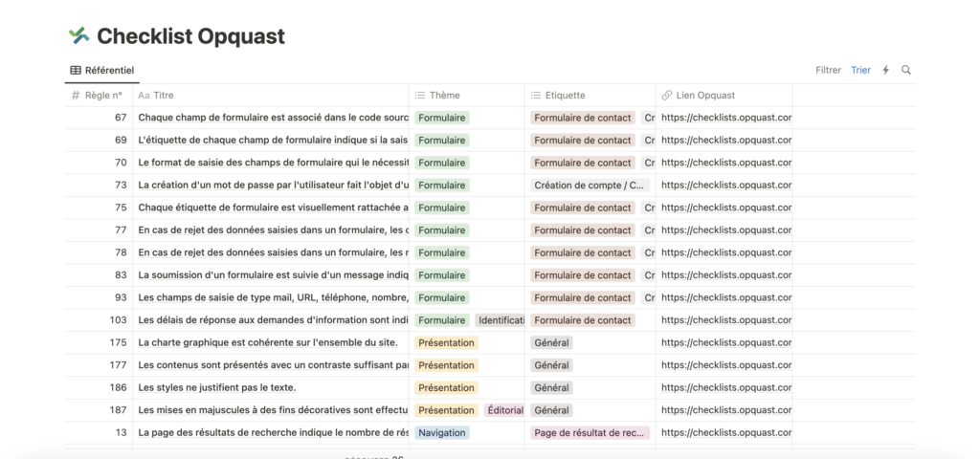Click Général tag in row 177

tap(551, 364)
